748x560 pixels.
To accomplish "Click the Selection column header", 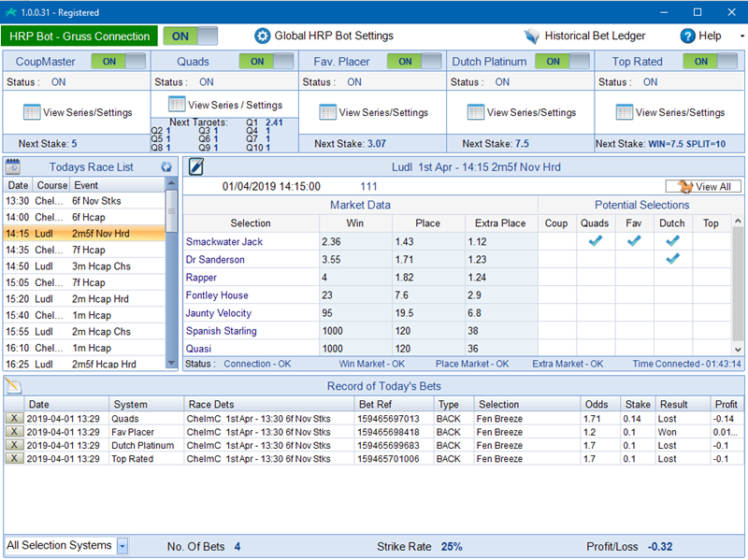I will click(251, 223).
